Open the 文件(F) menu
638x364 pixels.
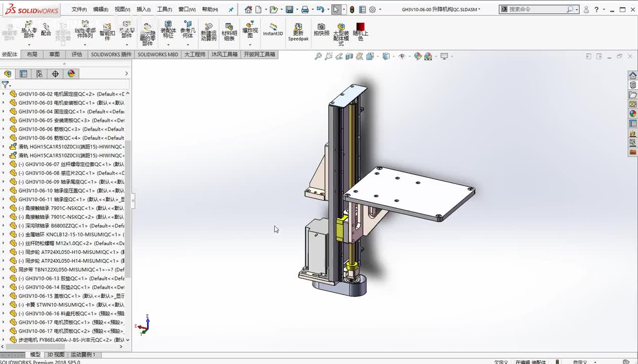[x=79, y=9]
